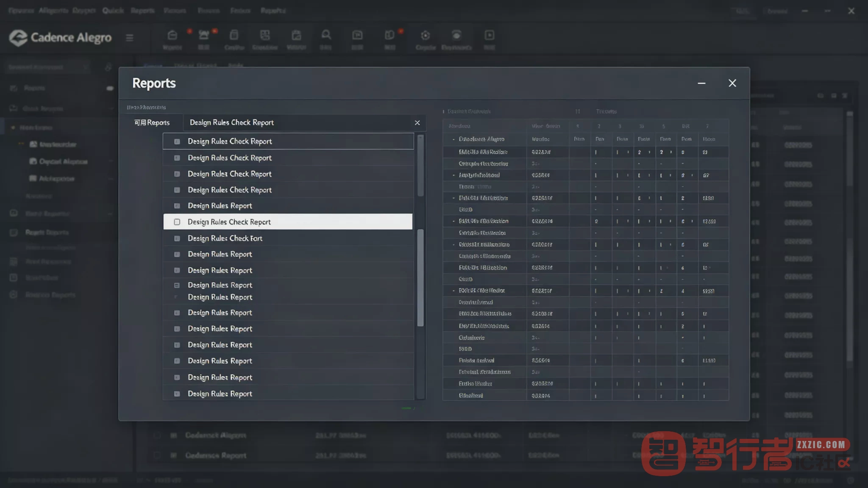Click the clipboard document toolbar icon
This screenshot has height=488, width=868.
click(234, 35)
